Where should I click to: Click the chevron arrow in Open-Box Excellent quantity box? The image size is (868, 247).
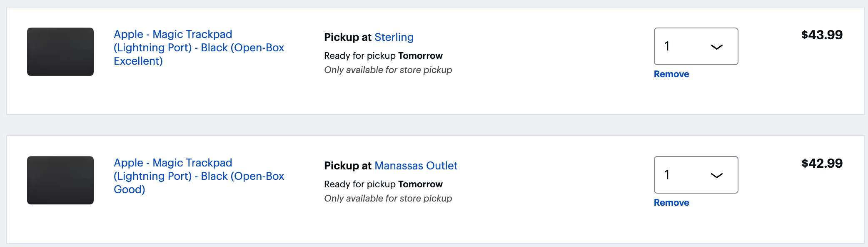tap(716, 47)
